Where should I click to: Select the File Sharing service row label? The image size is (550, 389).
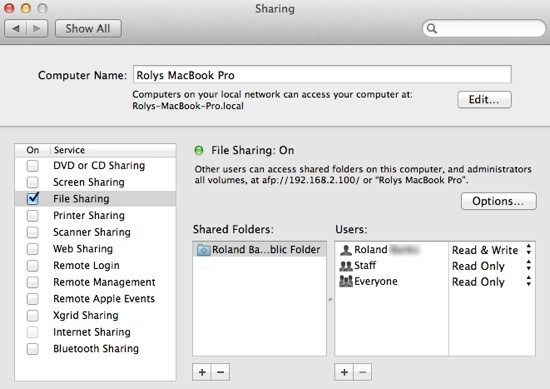click(81, 199)
